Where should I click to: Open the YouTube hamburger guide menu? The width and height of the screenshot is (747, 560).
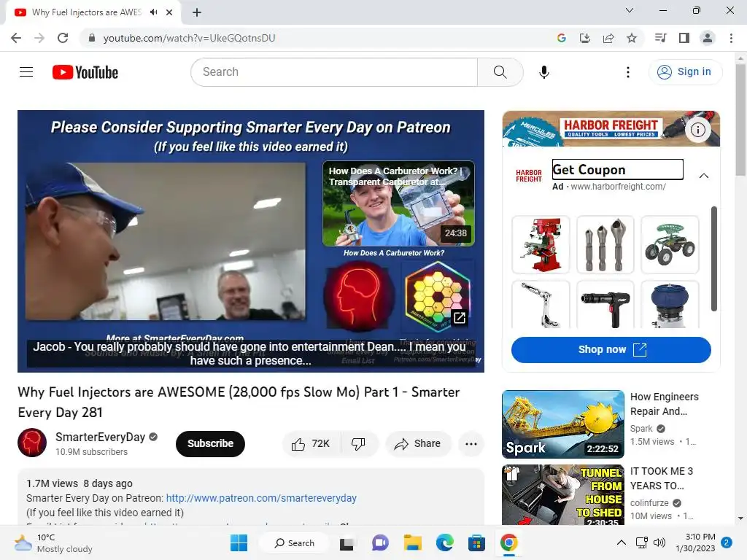pos(26,72)
